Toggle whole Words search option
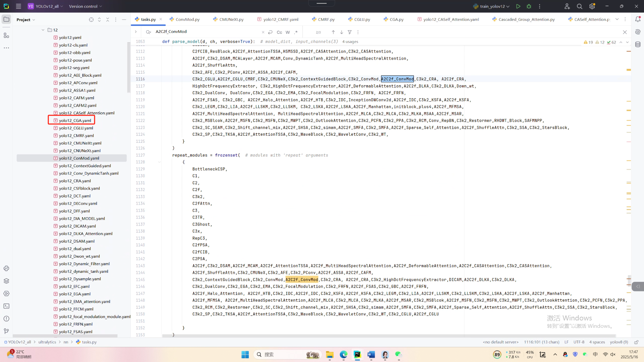The height and width of the screenshot is (362, 644). 288,32
